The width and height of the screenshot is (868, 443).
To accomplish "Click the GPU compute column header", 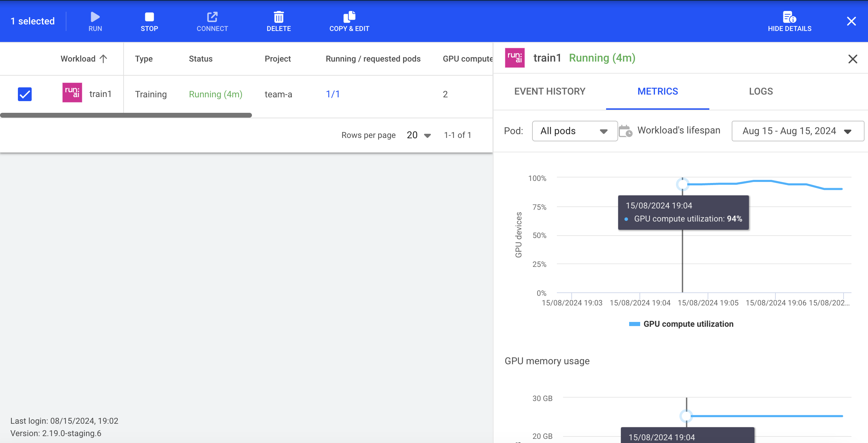I will [x=467, y=59].
